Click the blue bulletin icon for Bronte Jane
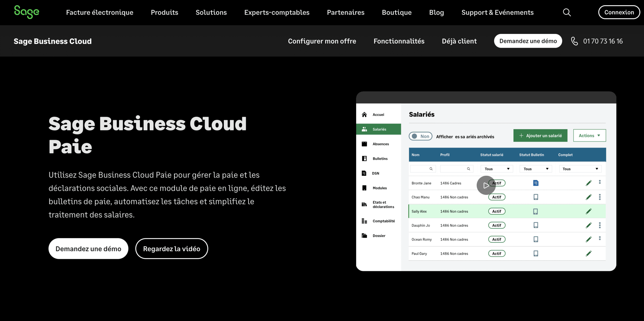644x321 pixels. pos(536,183)
